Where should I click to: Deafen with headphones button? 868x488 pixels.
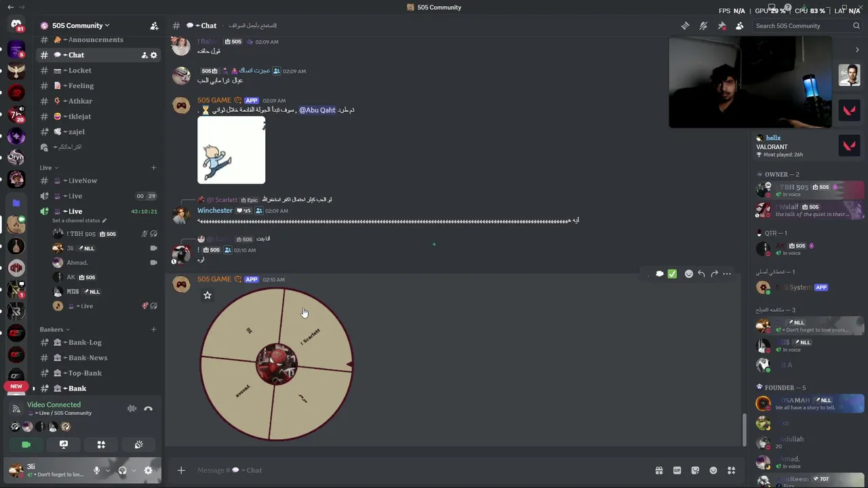(122, 470)
